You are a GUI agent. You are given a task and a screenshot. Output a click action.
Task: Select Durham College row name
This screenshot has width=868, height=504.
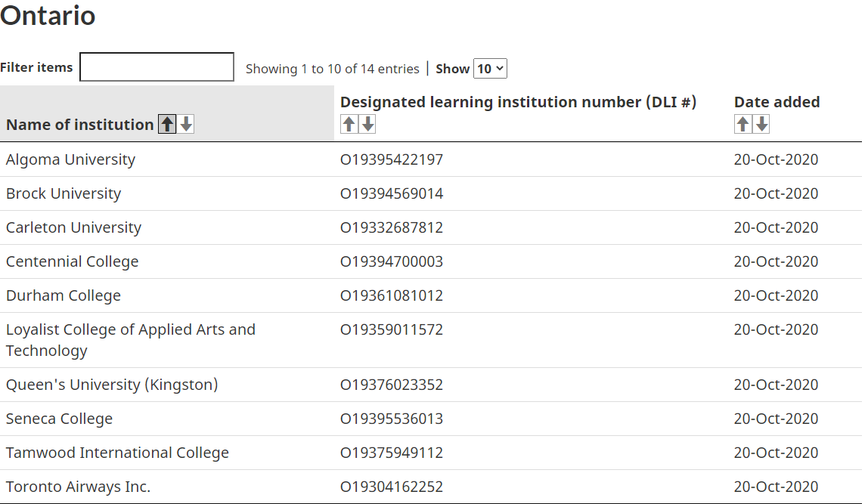click(x=63, y=295)
